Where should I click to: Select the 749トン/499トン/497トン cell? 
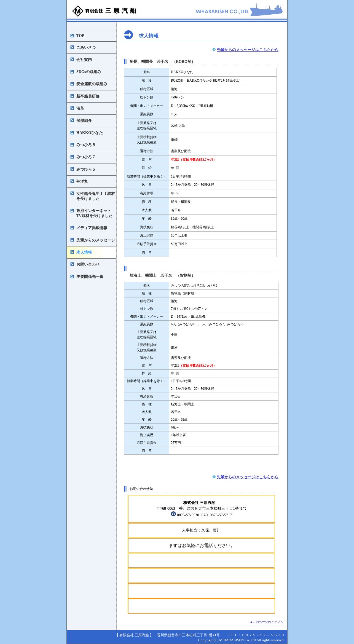(224, 309)
